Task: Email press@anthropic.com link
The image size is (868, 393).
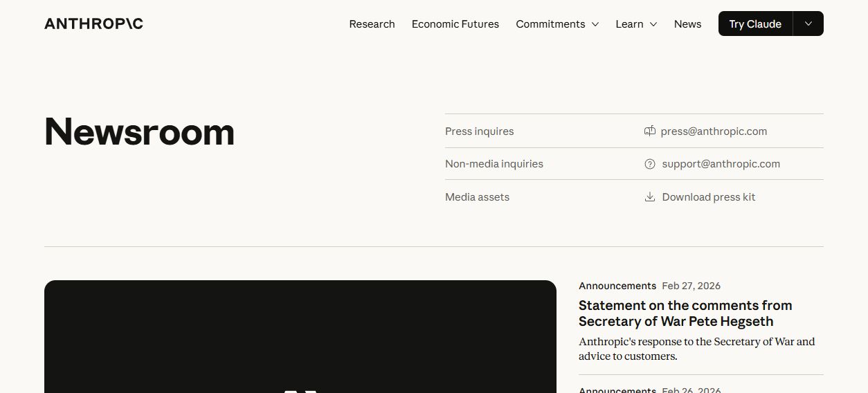Action: click(x=714, y=131)
